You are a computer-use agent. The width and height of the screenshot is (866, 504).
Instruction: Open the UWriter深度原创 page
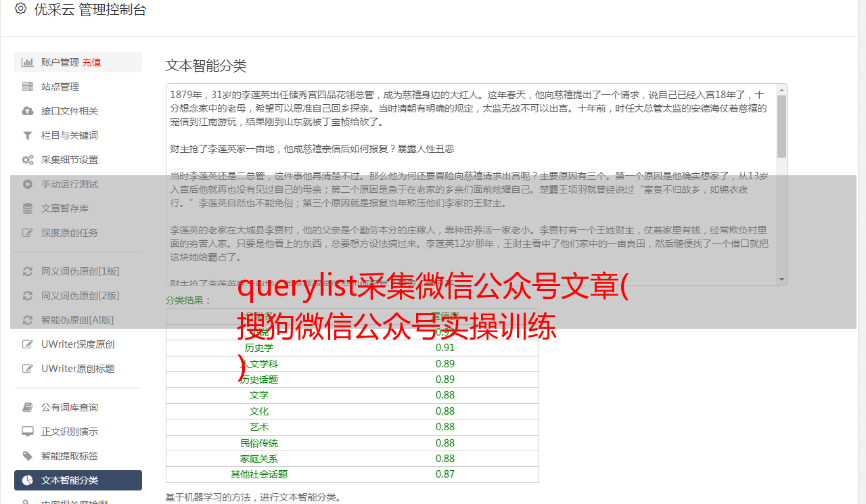[78, 344]
